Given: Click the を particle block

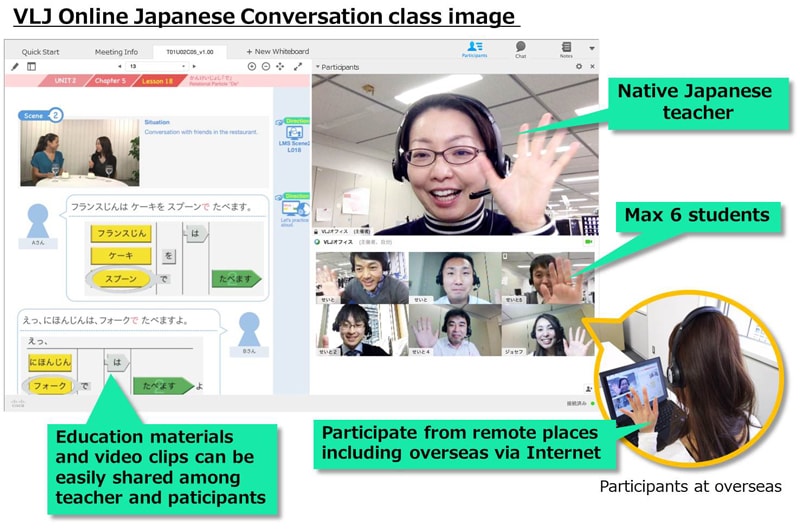Looking at the screenshot, I should click(x=168, y=256).
